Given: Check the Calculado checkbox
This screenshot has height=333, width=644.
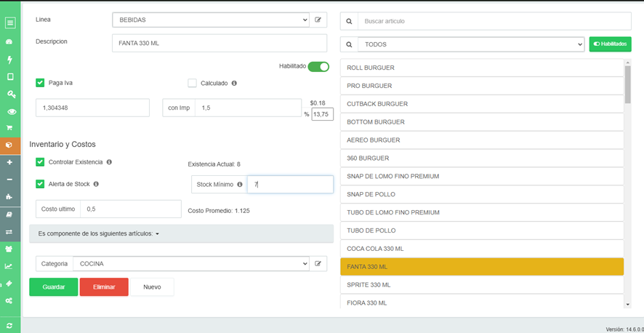Looking at the screenshot, I should point(192,83).
